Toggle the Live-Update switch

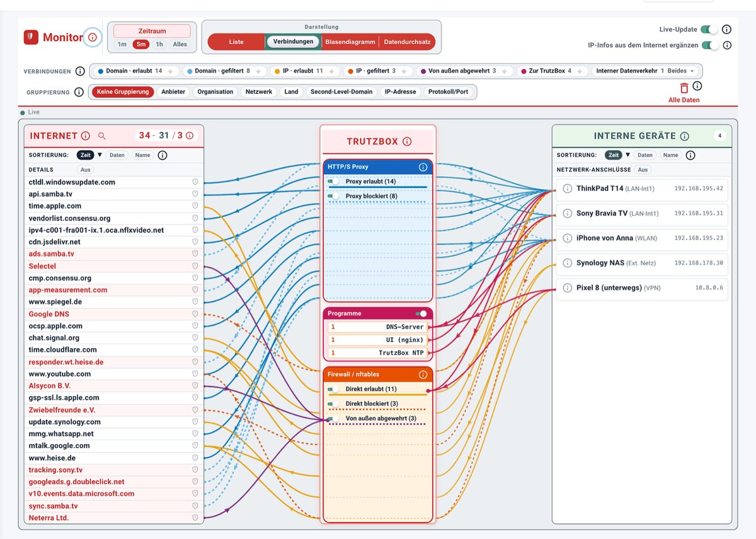point(709,30)
